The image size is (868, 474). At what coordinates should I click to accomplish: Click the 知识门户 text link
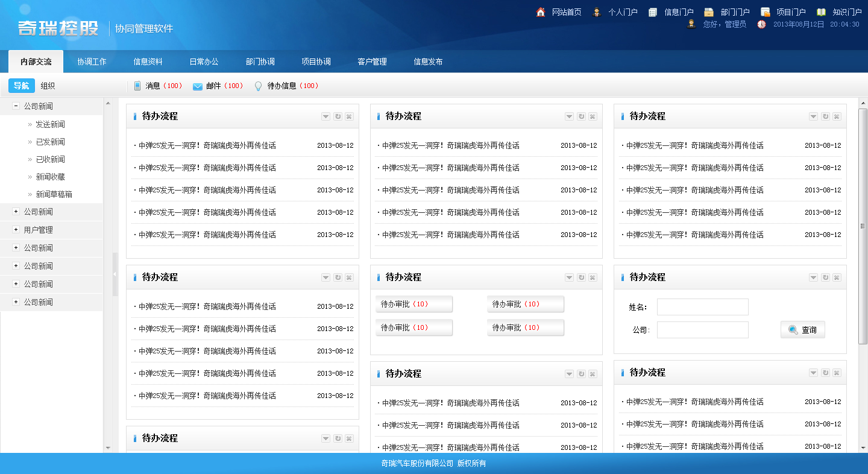point(848,11)
